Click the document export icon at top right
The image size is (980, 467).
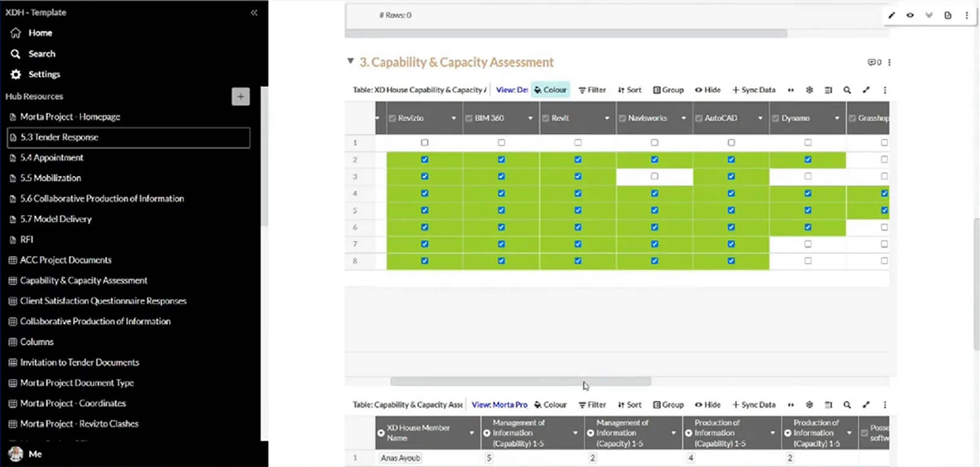coord(948,15)
